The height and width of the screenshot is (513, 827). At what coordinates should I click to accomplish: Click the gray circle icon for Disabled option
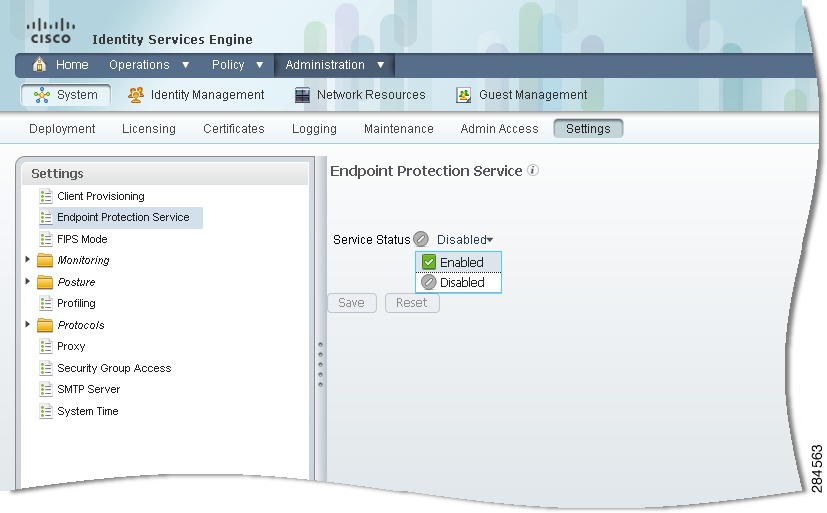429,283
